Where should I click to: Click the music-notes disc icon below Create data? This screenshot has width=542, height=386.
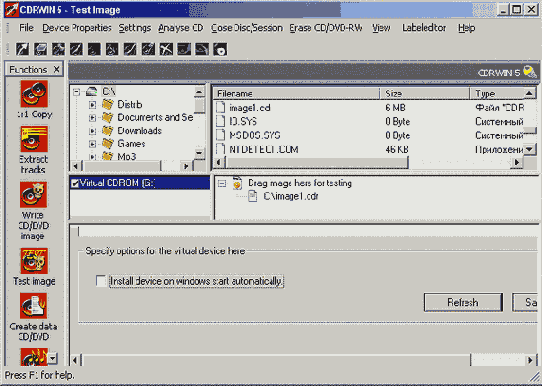pos(34,357)
